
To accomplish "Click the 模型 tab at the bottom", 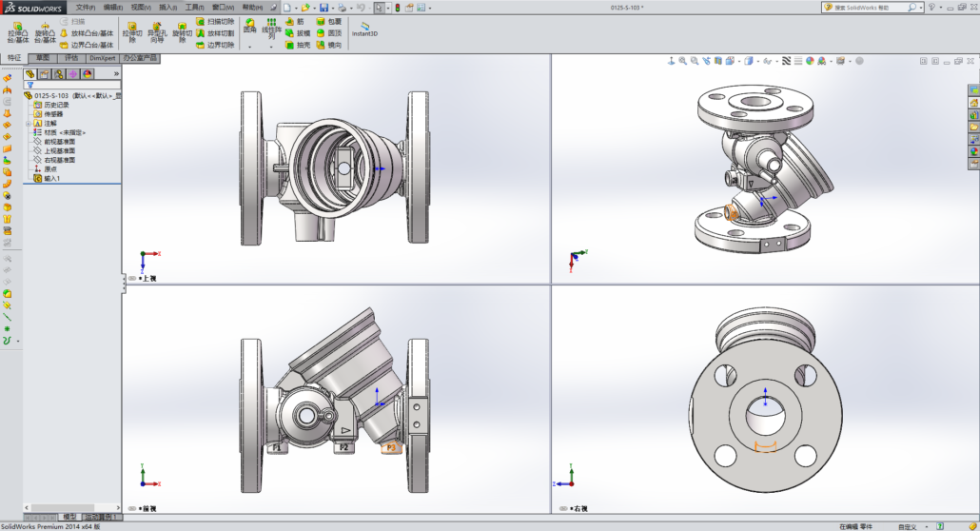I will tap(69, 517).
